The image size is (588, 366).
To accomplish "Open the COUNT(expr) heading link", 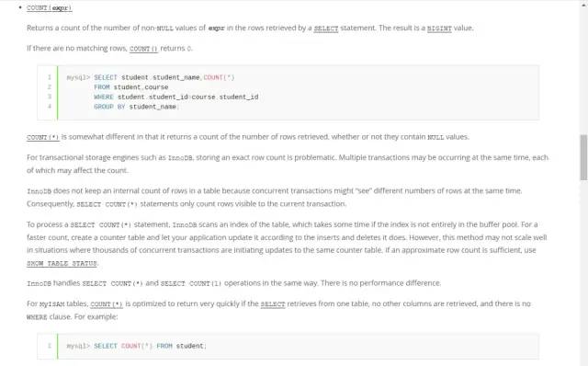I will click(x=49, y=8).
